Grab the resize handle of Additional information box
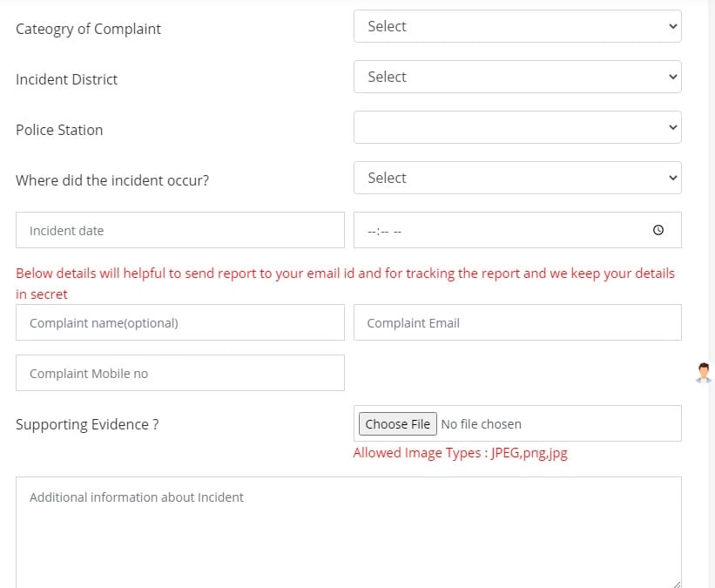Screen dimensions: 715x588 [676, 583]
